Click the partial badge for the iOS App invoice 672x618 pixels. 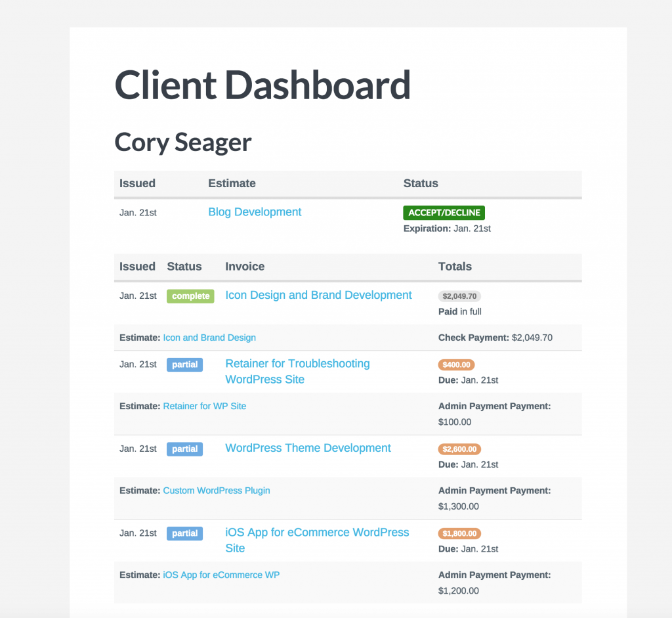(184, 533)
